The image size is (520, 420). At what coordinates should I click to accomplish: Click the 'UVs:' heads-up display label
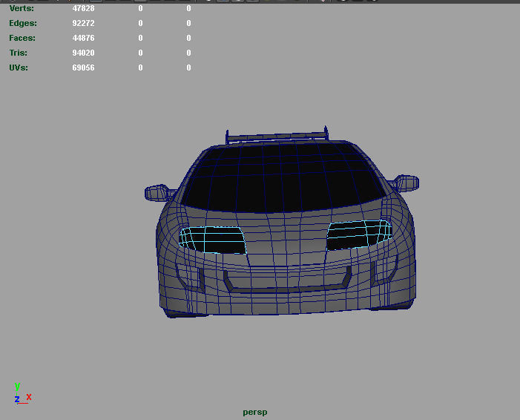point(19,68)
